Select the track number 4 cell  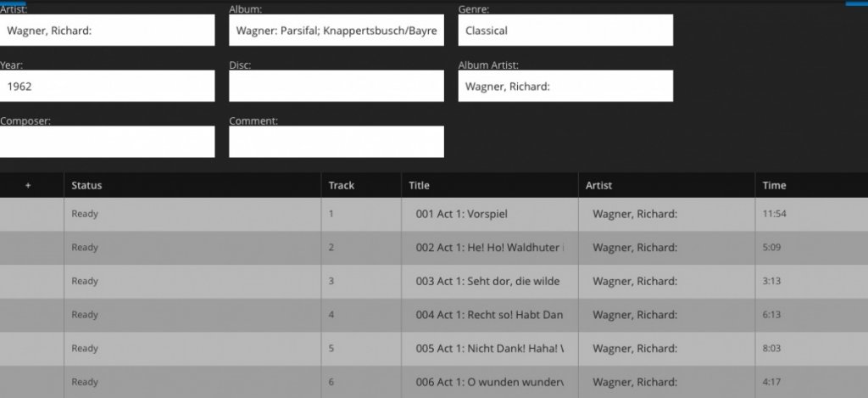pos(361,315)
